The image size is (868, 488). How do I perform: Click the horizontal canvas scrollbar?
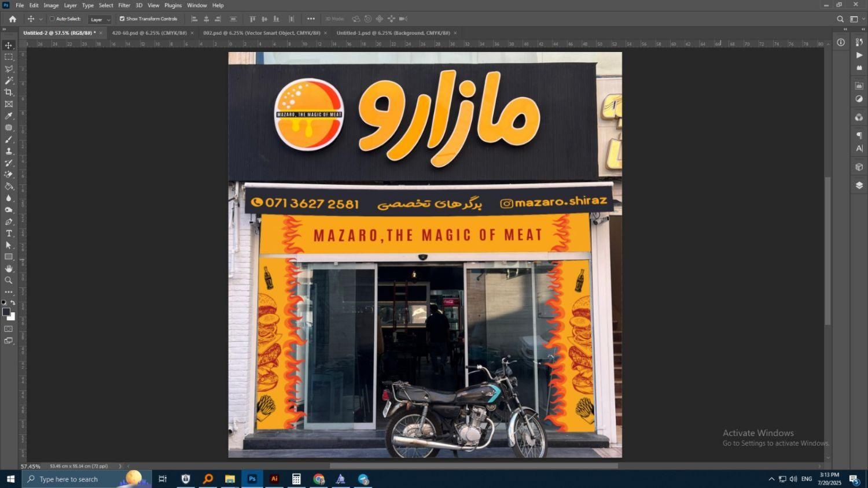click(473, 466)
